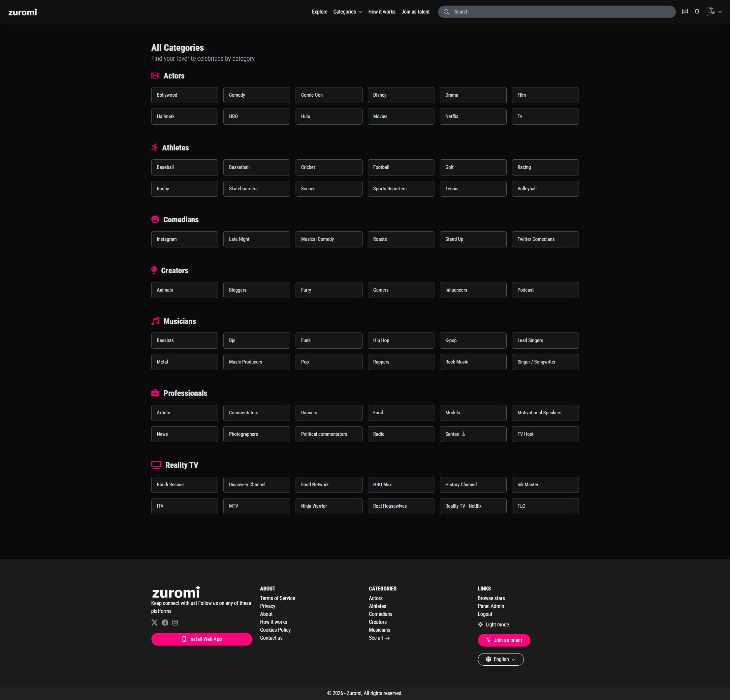Image resolution: width=730 pixels, height=700 pixels.
Task: Click the Zuromi logo in header
Action: click(23, 12)
